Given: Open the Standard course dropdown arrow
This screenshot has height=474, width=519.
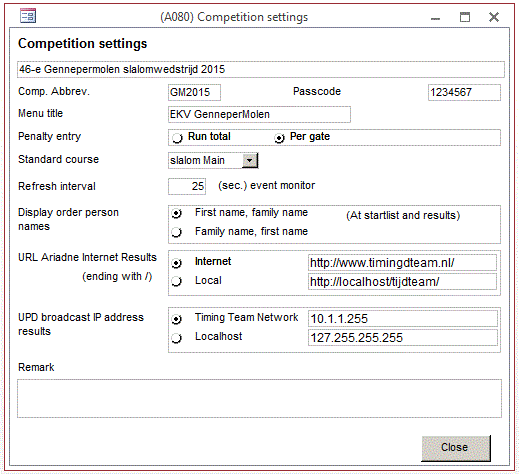Looking at the screenshot, I should (250, 160).
